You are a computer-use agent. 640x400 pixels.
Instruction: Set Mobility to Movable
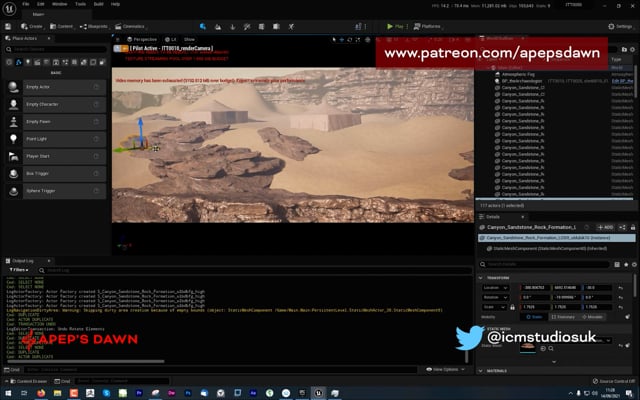(x=592, y=317)
